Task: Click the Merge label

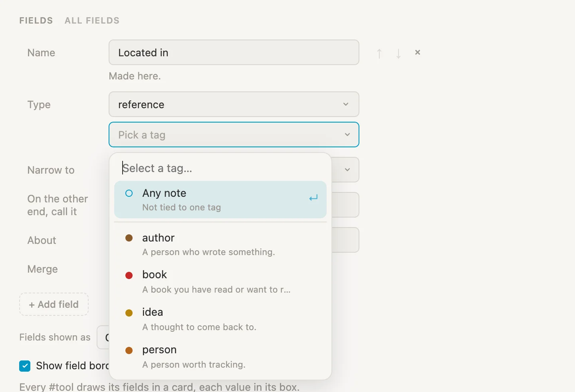Action: [x=43, y=269]
